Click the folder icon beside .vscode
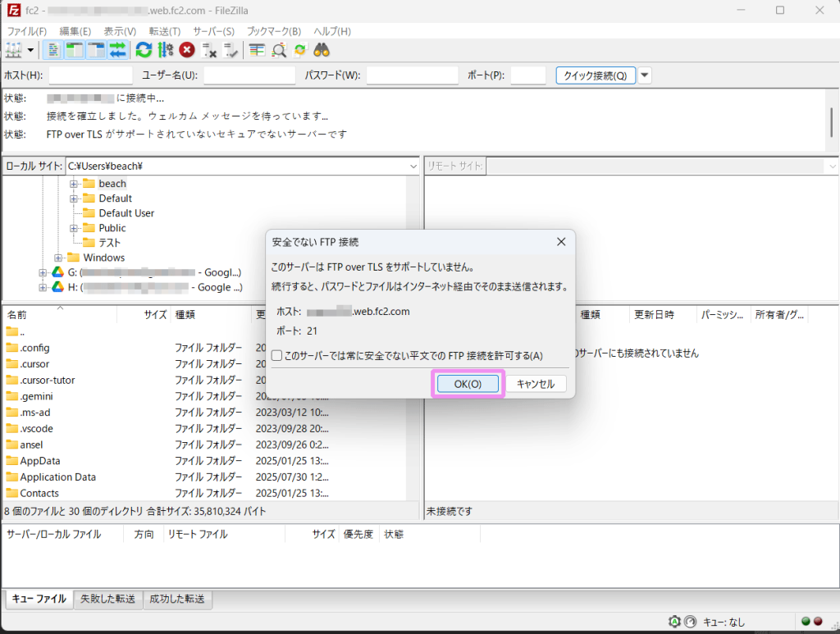Viewport: 840px width, 634px height. pos(11,428)
